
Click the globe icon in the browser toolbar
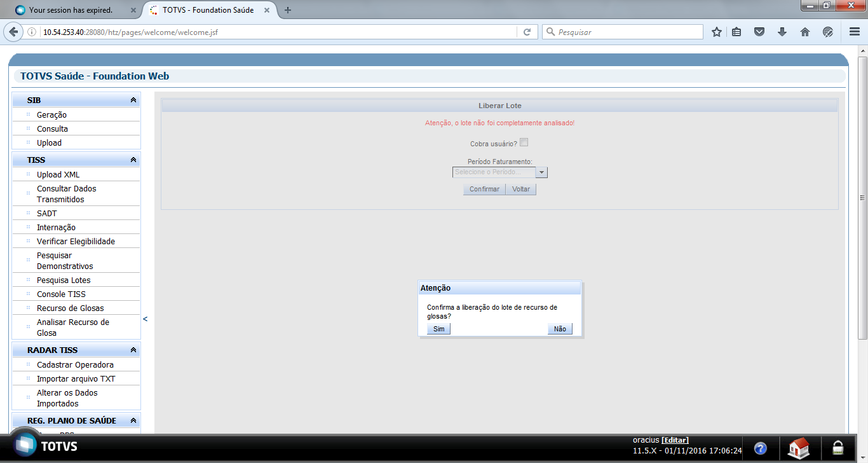coord(828,32)
